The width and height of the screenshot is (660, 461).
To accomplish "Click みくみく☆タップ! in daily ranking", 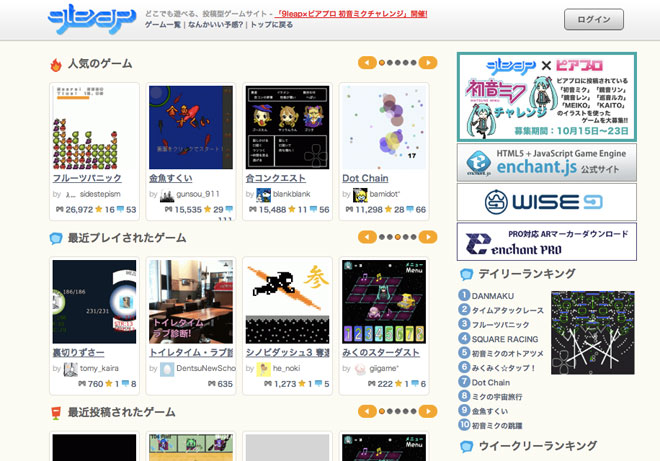I will point(503,368).
